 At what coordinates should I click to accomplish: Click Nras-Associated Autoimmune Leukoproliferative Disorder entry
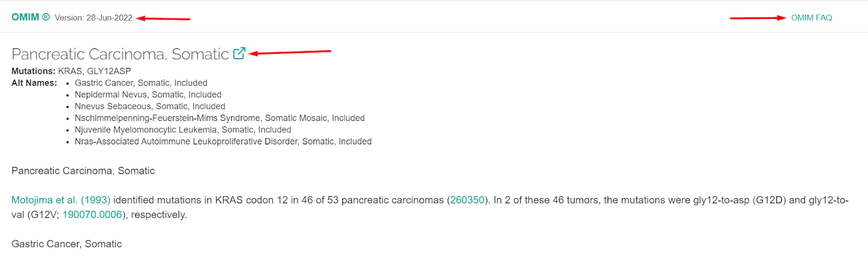click(223, 142)
